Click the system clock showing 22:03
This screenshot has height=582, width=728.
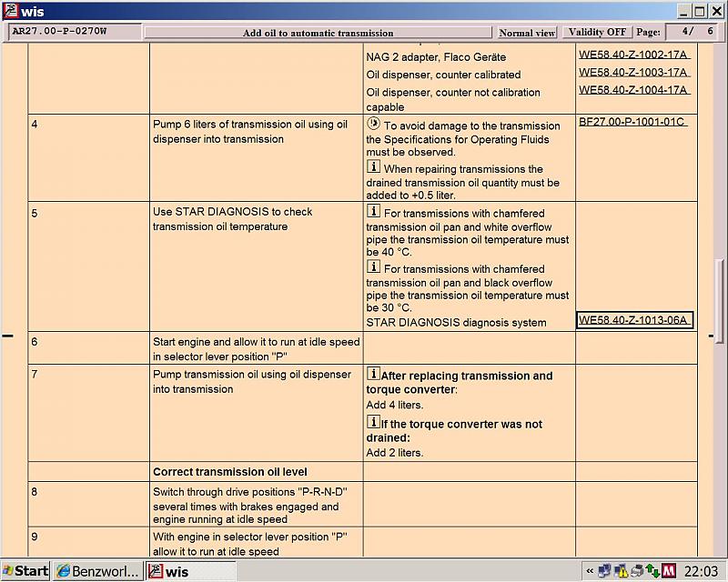pos(701,571)
